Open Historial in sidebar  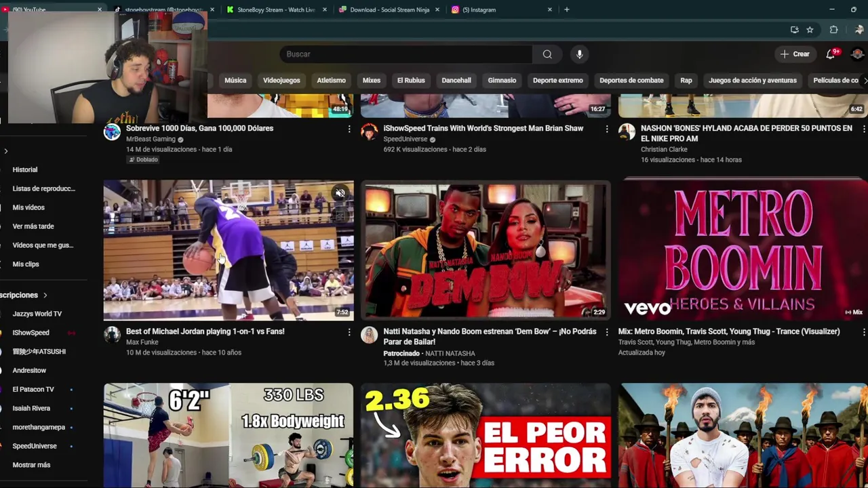(25, 169)
